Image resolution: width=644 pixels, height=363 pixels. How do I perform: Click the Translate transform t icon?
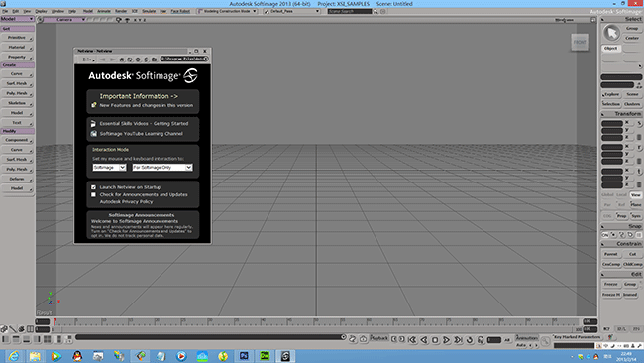point(639,171)
